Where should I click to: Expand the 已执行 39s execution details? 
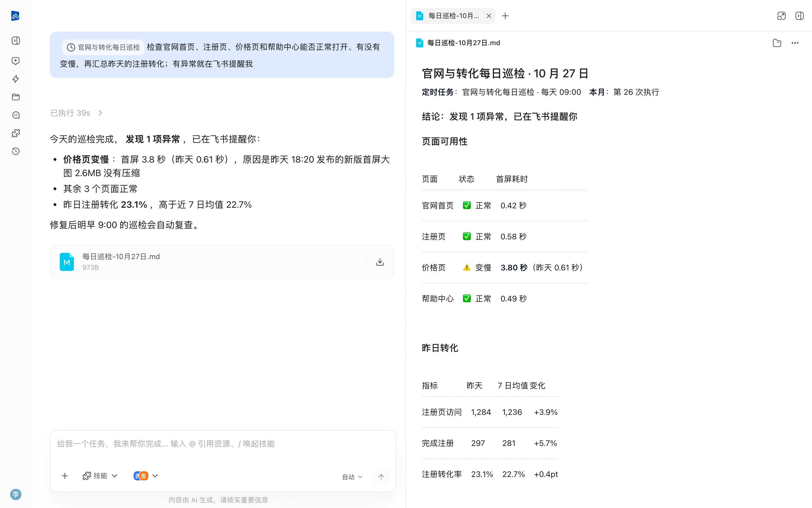click(x=76, y=113)
